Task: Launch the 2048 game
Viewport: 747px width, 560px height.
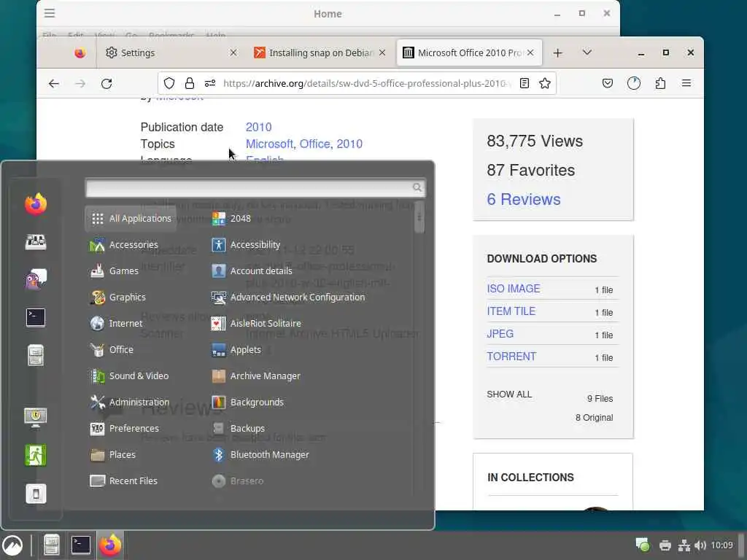Action: [x=231, y=218]
